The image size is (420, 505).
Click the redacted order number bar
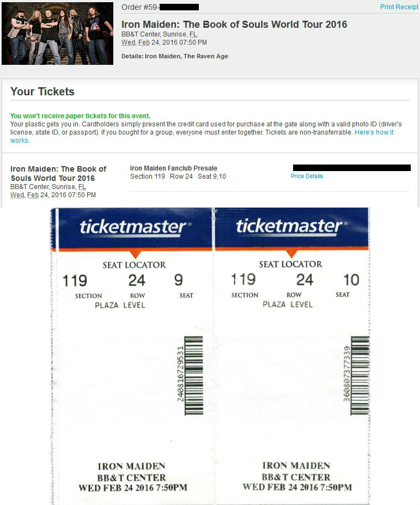[179, 7]
